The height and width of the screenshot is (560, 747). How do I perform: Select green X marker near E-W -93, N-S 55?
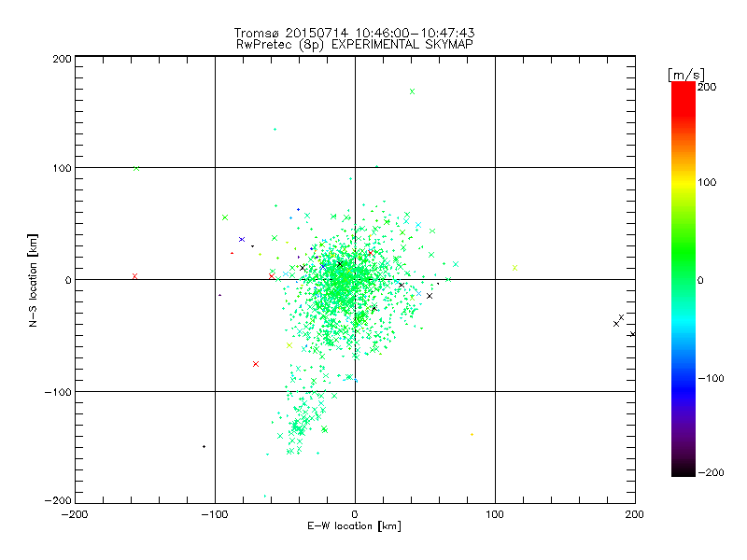point(225,217)
